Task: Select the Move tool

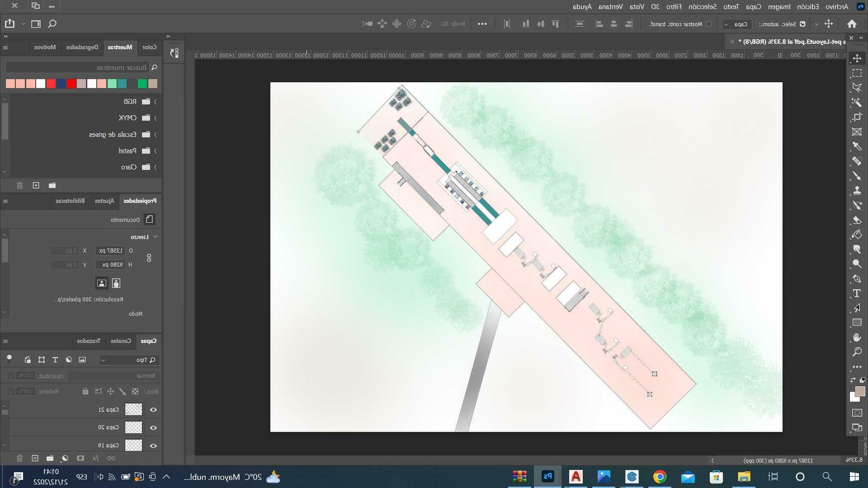Action: [856, 58]
